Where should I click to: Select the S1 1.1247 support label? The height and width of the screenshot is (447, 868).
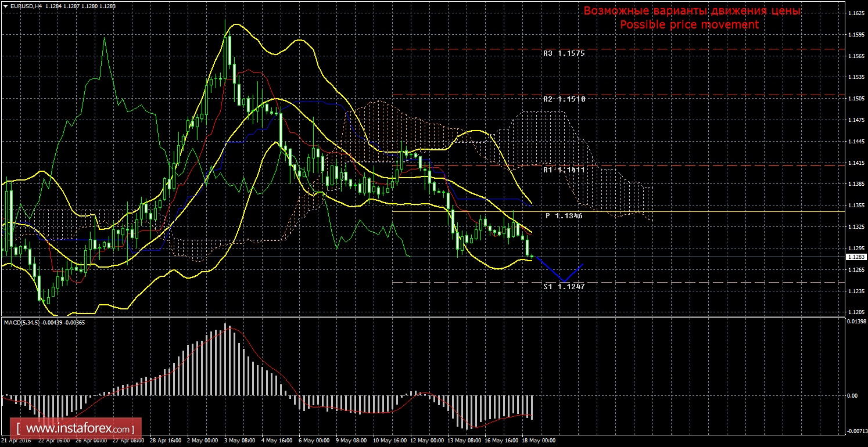pos(564,287)
